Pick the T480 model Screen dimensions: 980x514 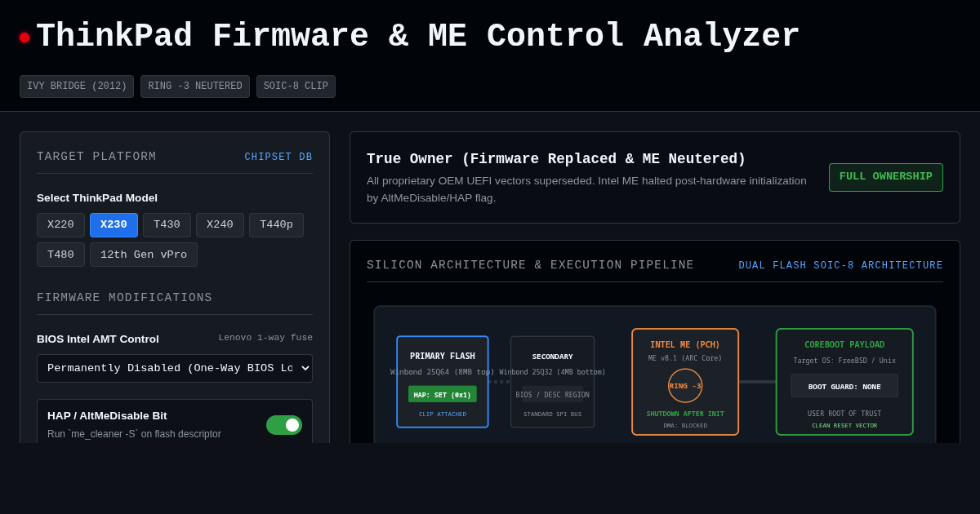click(60, 255)
